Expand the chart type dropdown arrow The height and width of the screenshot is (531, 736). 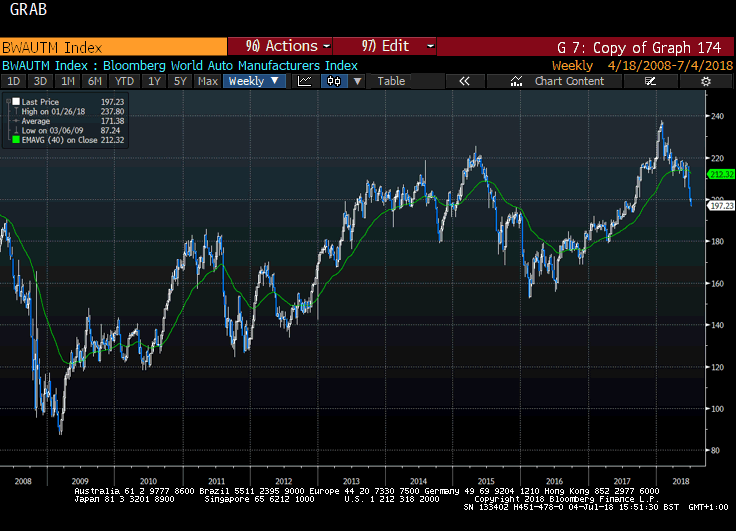(358, 81)
